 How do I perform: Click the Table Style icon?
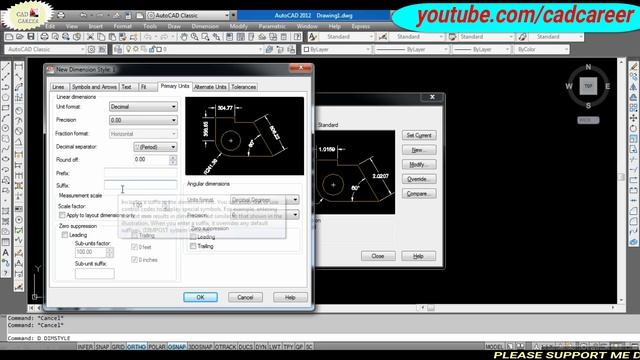click(x=452, y=37)
